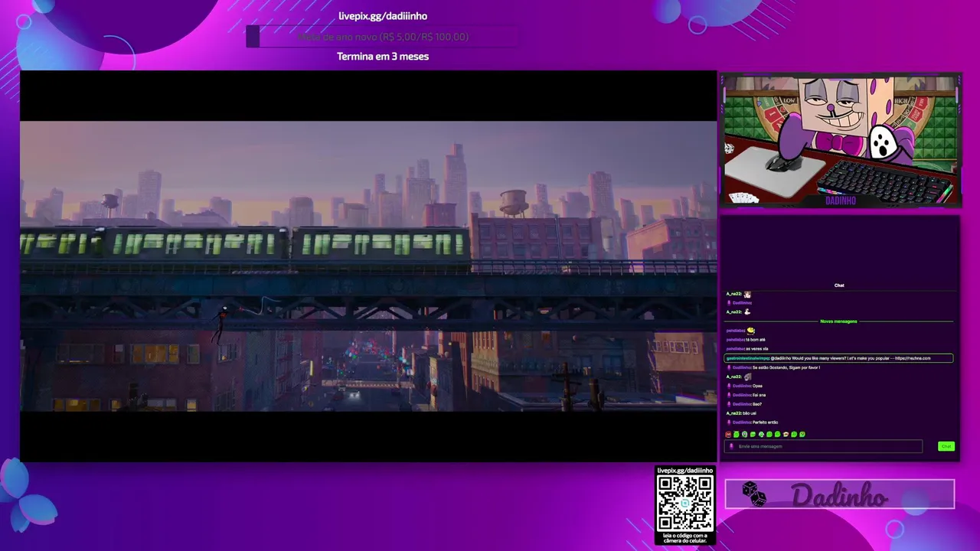Click the 'Chat' panel header

(x=839, y=285)
